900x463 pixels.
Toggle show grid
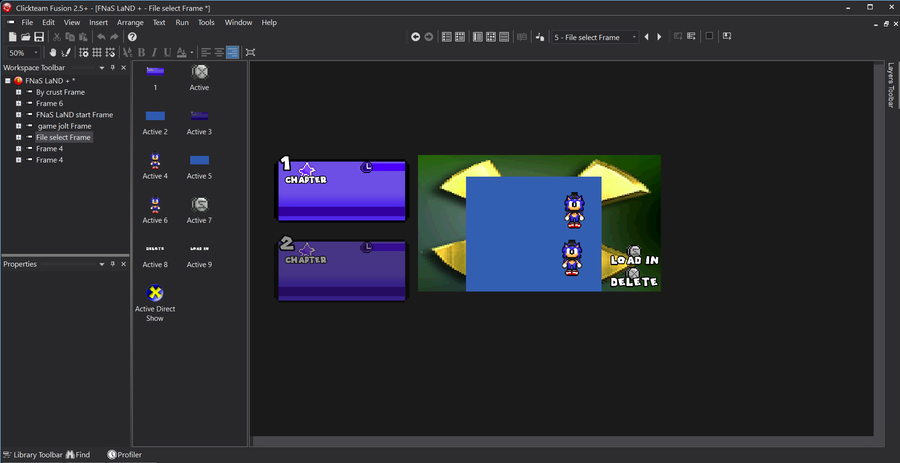[97, 52]
